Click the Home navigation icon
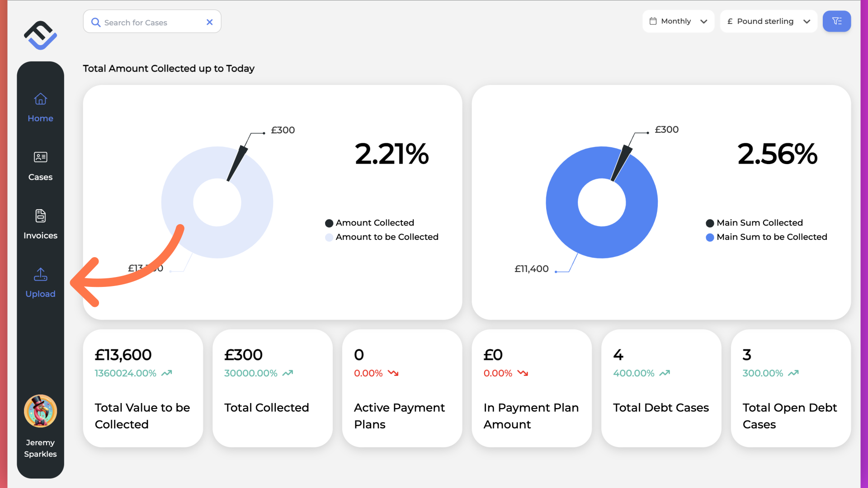Screen dimensions: 868x488 pyautogui.click(x=40, y=99)
